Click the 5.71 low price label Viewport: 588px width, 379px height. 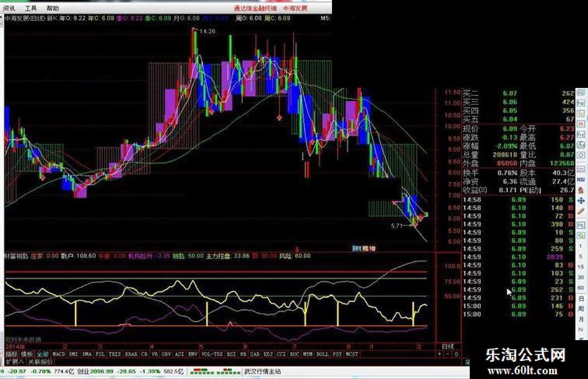[x=396, y=225]
